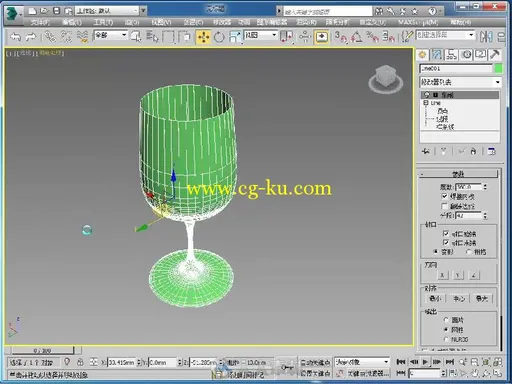Click the 自动关键点 Auto Key button
512x384 pixels.
pos(315,362)
